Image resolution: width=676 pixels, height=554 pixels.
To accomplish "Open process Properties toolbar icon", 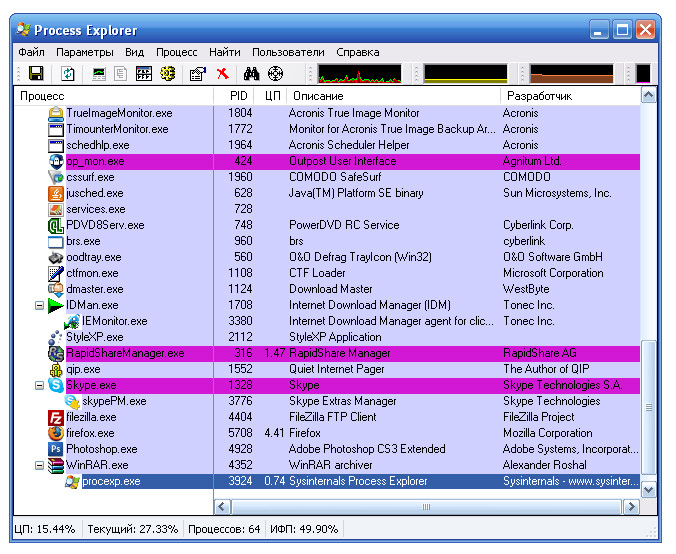I will click(x=198, y=74).
